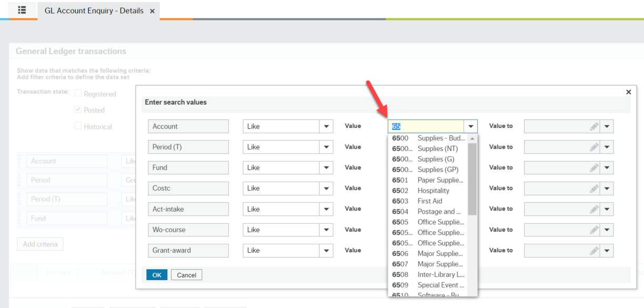Click the Add criteria button
The height and width of the screenshot is (308, 644).
click(x=40, y=244)
